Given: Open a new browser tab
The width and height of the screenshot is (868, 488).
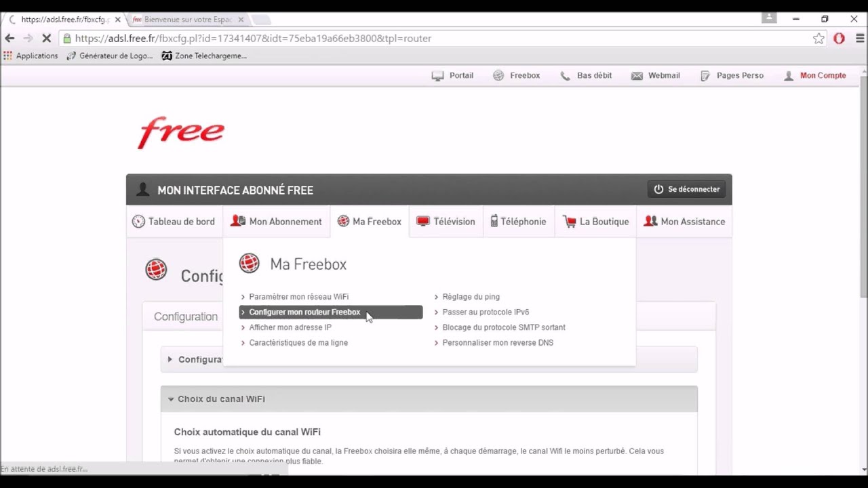Looking at the screenshot, I should point(261,20).
